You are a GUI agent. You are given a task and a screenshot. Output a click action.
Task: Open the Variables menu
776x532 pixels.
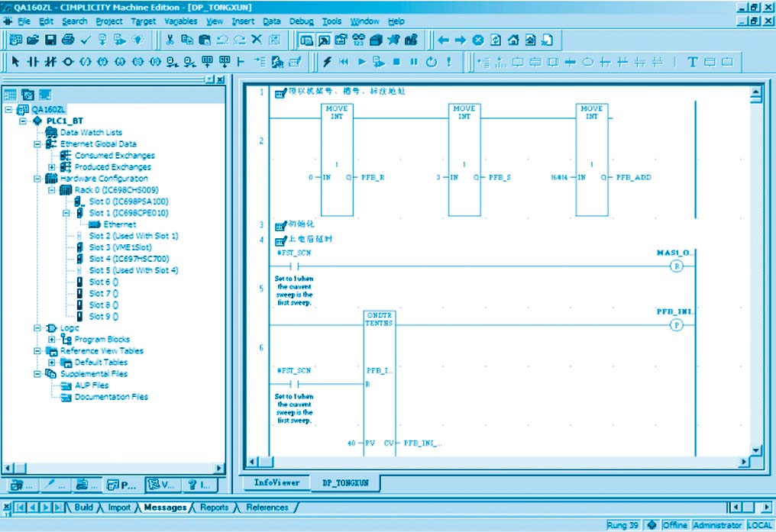coord(181,21)
